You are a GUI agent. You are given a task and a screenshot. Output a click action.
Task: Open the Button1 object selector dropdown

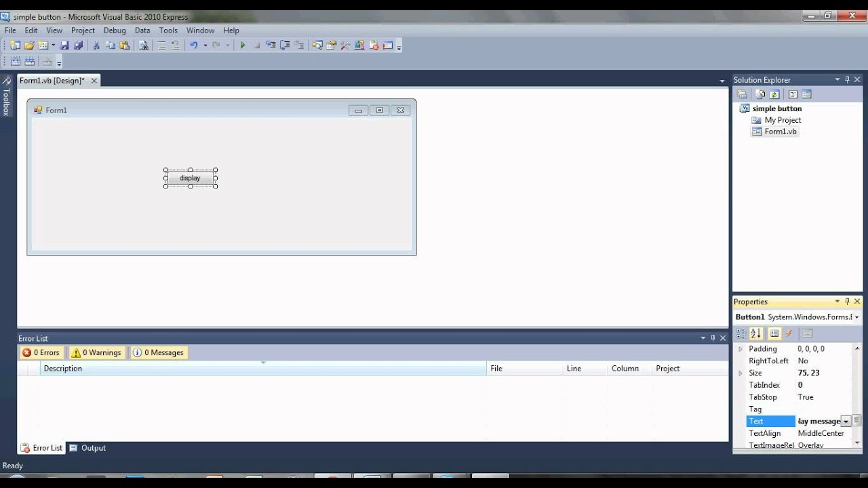click(857, 317)
